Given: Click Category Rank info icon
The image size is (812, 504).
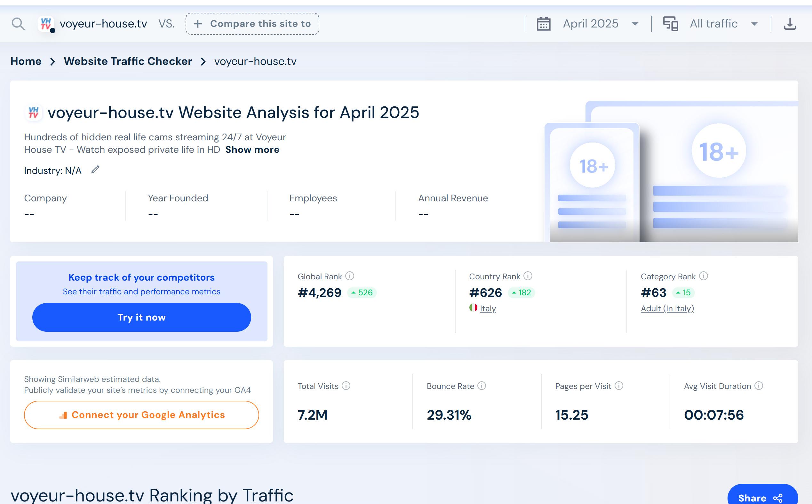Looking at the screenshot, I should (704, 276).
